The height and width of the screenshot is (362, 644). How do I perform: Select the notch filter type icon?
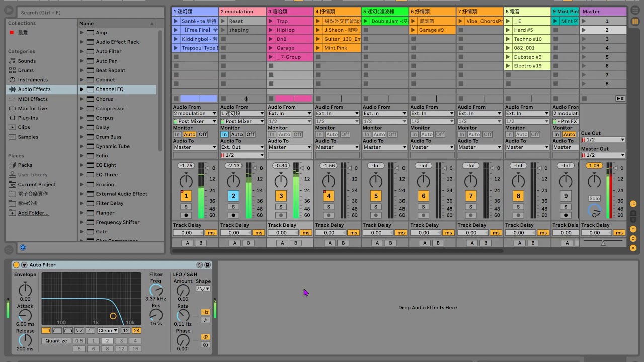click(79, 330)
